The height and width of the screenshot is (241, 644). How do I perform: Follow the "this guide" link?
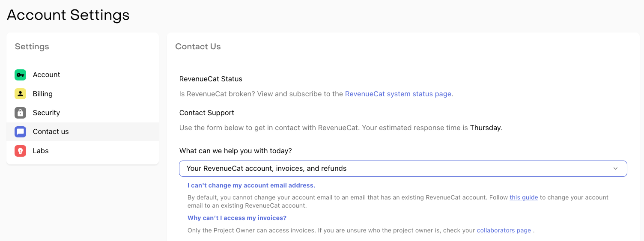[523, 197]
